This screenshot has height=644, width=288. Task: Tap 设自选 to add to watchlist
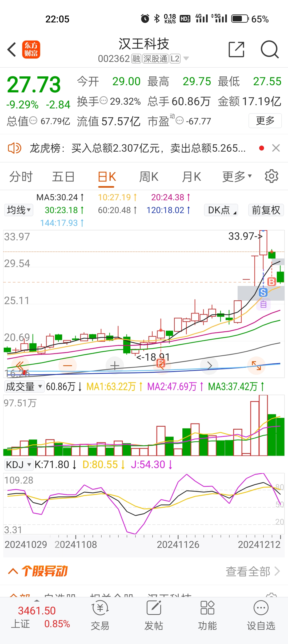[x=261, y=615]
